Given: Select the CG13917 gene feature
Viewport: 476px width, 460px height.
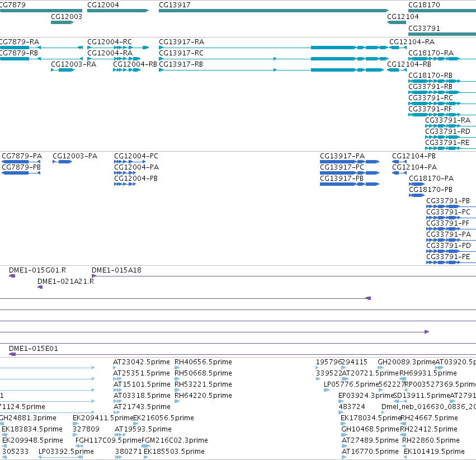Looking at the screenshot, I should [274, 11].
